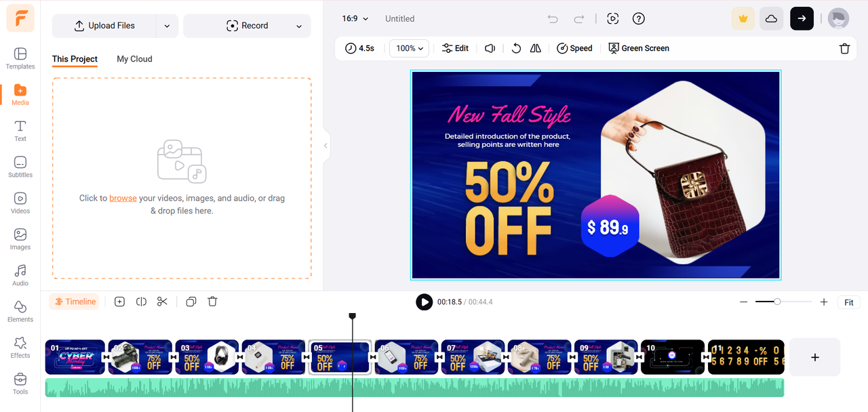Switch to My Cloud tab
The width and height of the screenshot is (868, 412).
(x=134, y=59)
